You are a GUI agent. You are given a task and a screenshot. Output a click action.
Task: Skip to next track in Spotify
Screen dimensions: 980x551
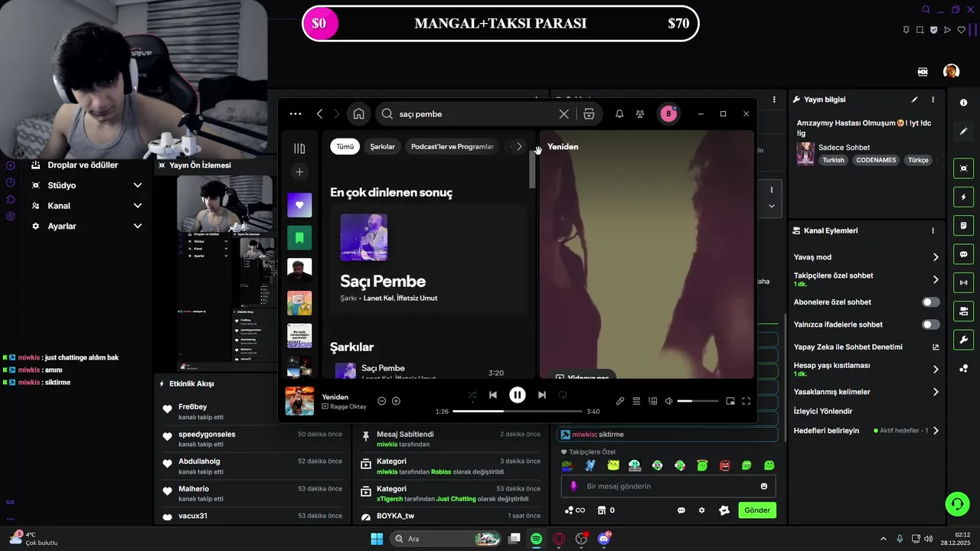542,395
